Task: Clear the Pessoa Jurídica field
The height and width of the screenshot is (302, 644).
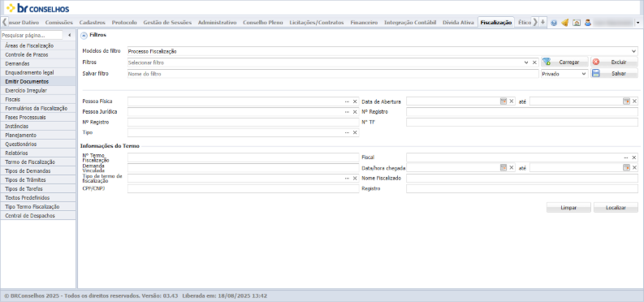Action: click(355, 112)
